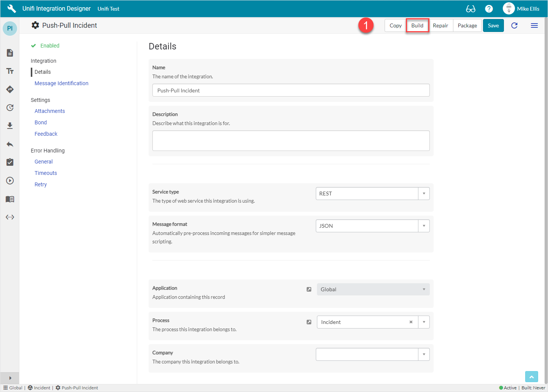Expand the Company dropdown

tap(424, 354)
